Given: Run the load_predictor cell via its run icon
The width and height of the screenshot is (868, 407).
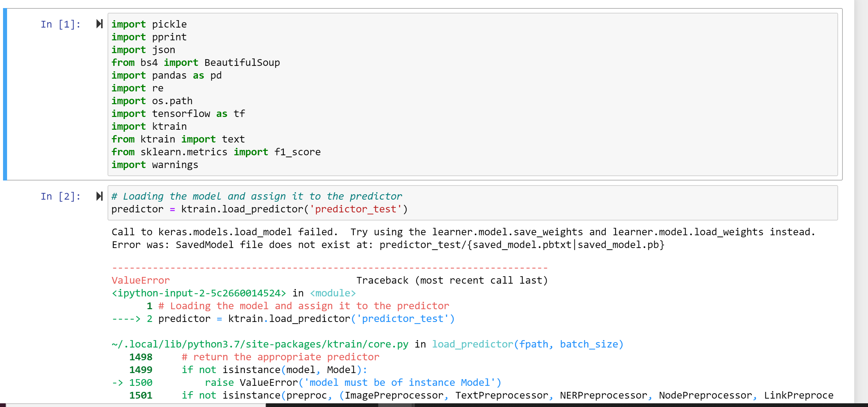Looking at the screenshot, I should (99, 196).
